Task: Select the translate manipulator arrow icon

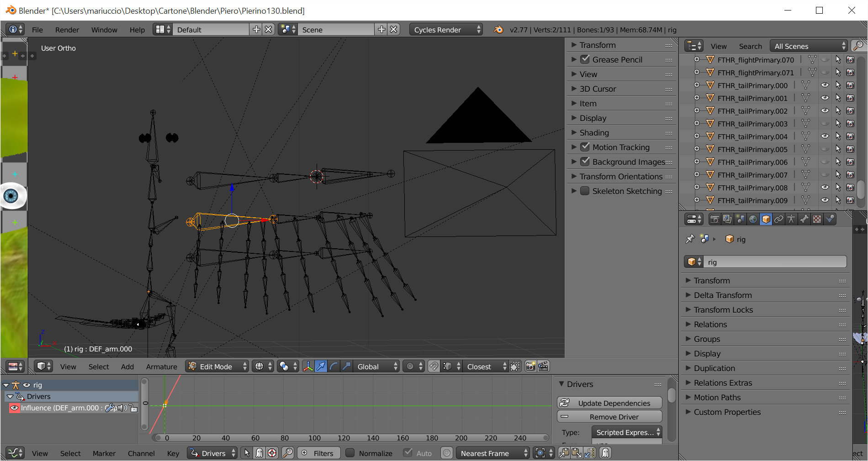Action: [x=321, y=367]
